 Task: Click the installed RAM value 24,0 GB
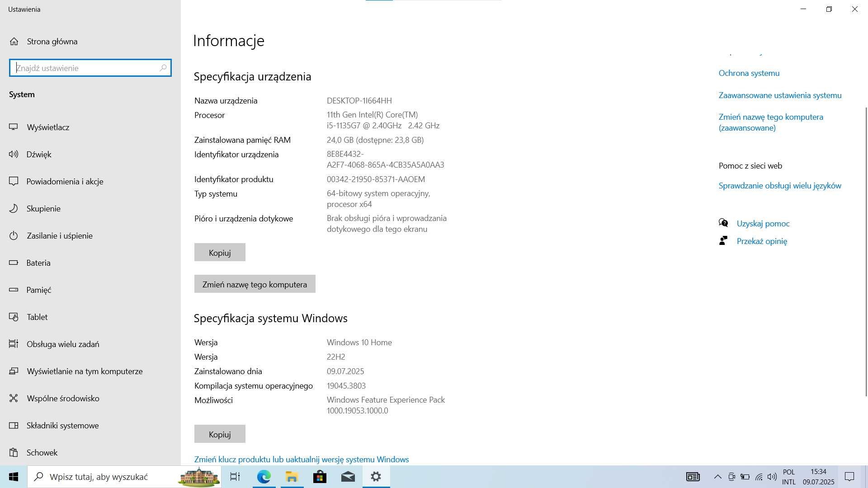point(375,140)
